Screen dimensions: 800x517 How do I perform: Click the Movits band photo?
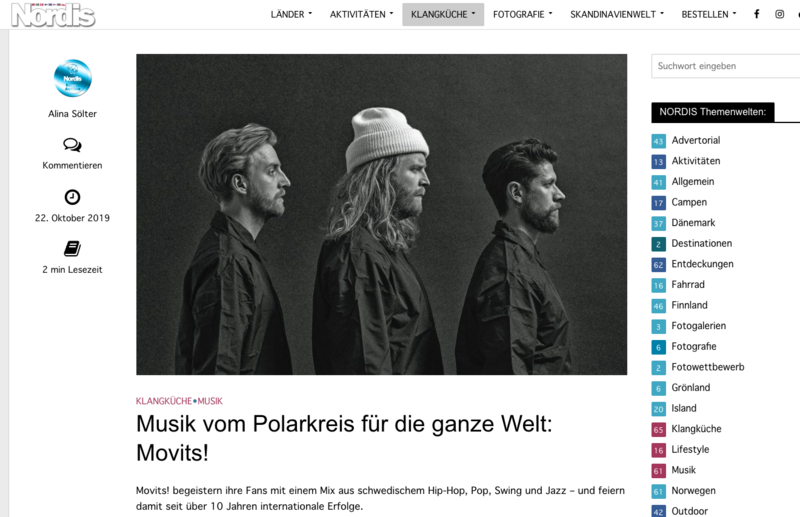[x=381, y=214]
